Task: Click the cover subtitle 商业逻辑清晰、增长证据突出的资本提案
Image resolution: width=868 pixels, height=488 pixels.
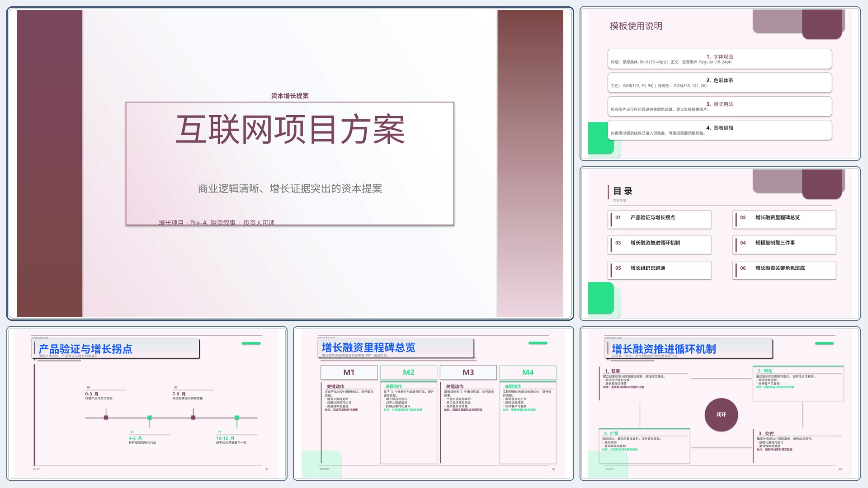Action: [290, 188]
